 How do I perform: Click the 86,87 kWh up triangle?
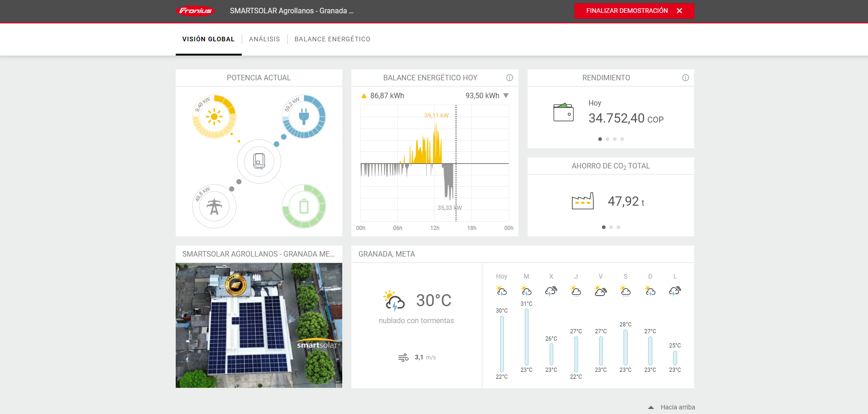point(364,96)
